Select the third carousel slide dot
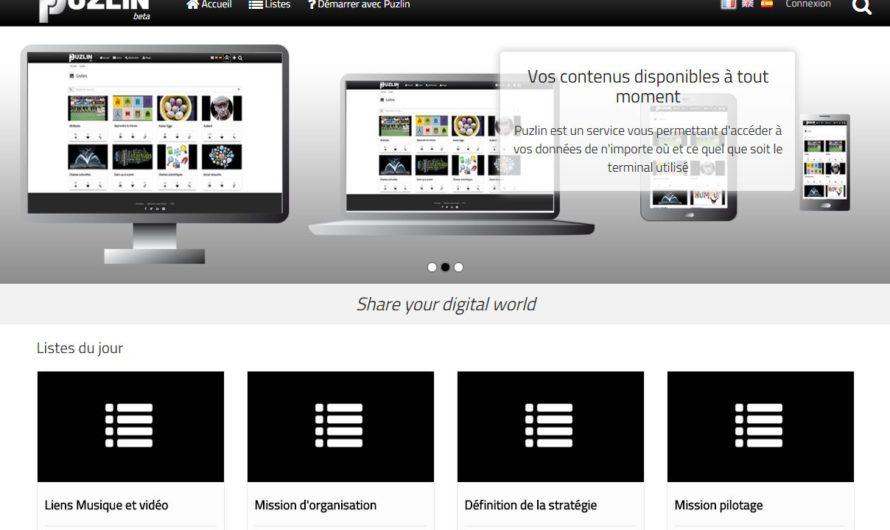 click(x=459, y=267)
